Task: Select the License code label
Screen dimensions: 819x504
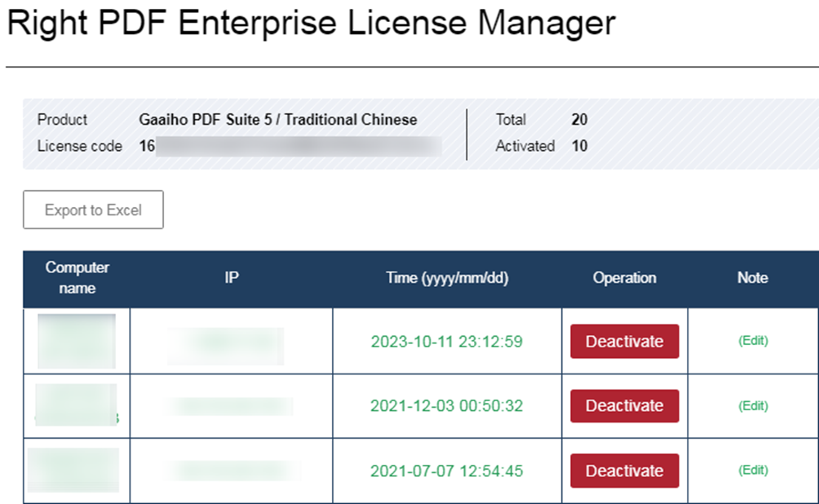Action: pyautogui.click(x=79, y=146)
